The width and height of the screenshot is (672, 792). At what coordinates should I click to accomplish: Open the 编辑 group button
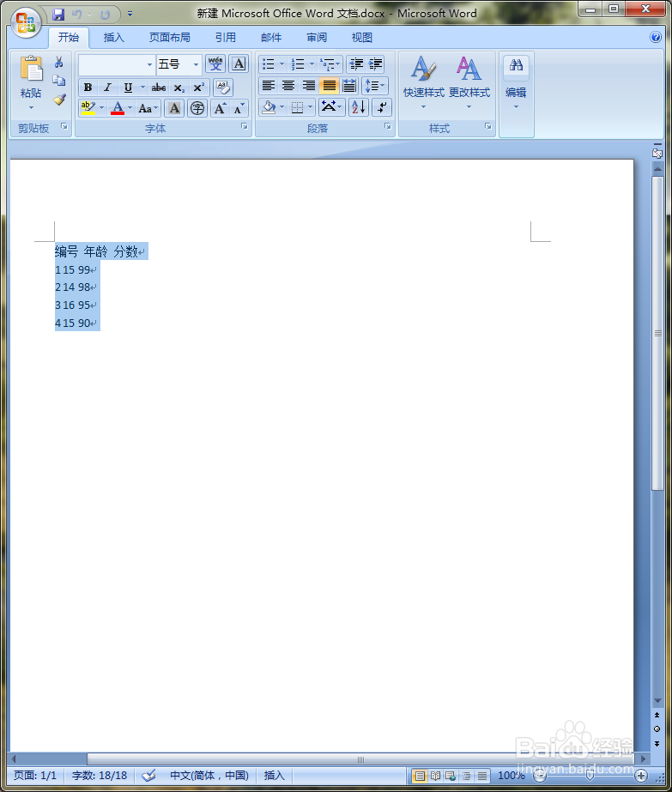[x=516, y=82]
